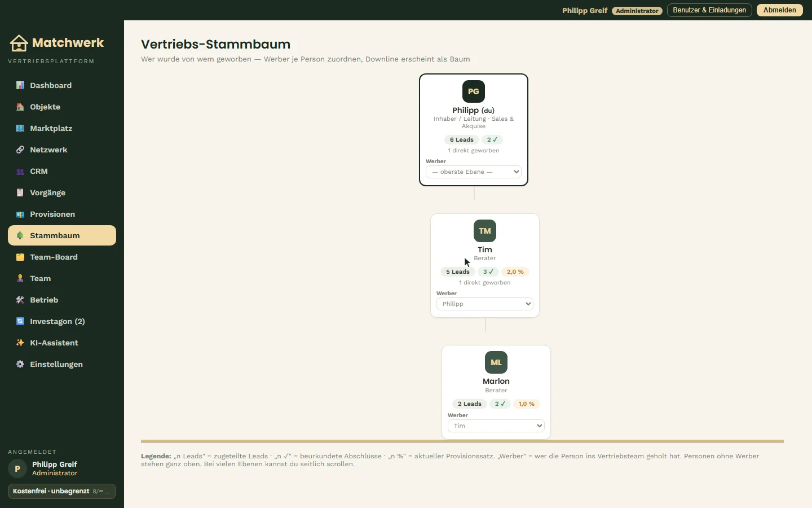Click Tim's "2,0 %" commission badge
The height and width of the screenshot is (508, 812).
(x=515, y=271)
